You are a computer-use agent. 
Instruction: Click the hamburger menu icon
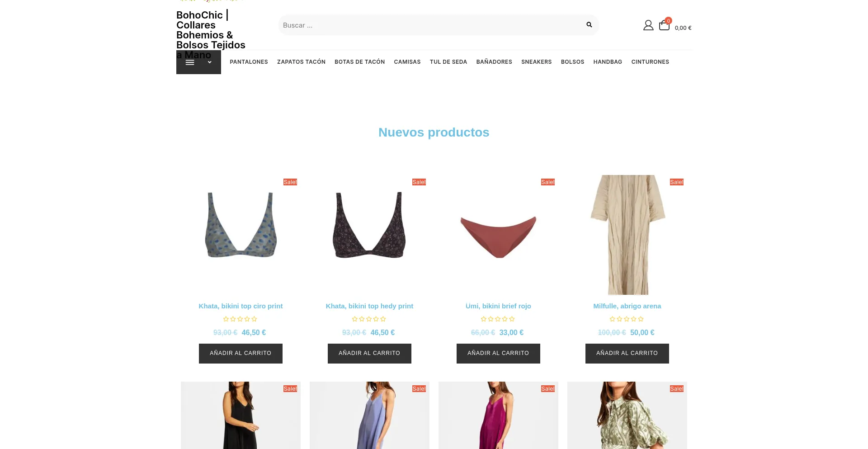(x=190, y=62)
